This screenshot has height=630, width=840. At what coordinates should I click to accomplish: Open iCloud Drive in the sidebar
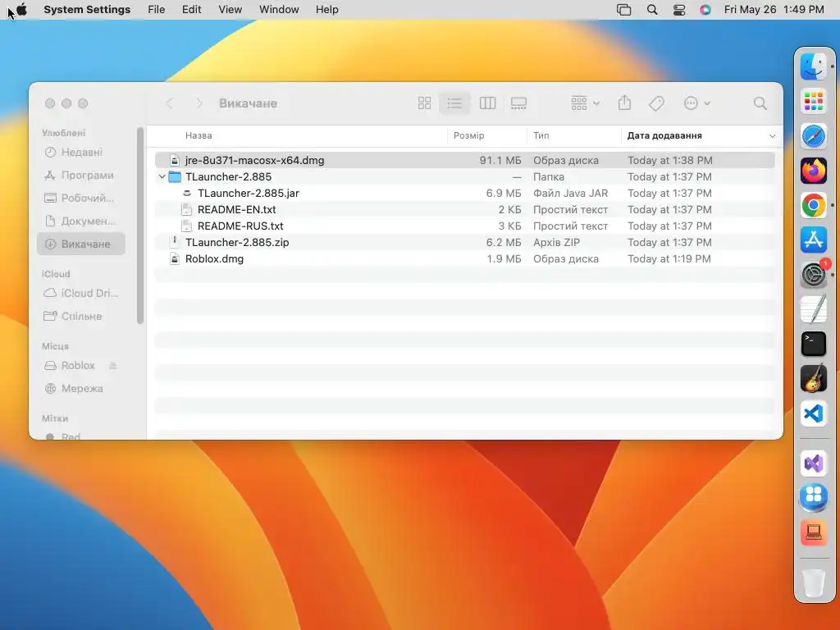[x=81, y=293]
